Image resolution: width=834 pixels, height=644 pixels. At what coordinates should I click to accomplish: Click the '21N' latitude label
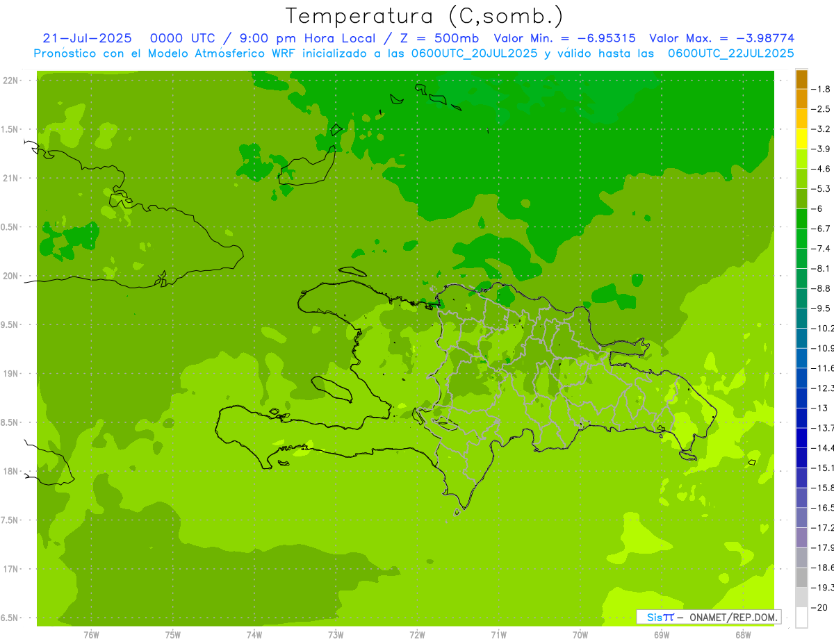pyautogui.click(x=10, y=179)
